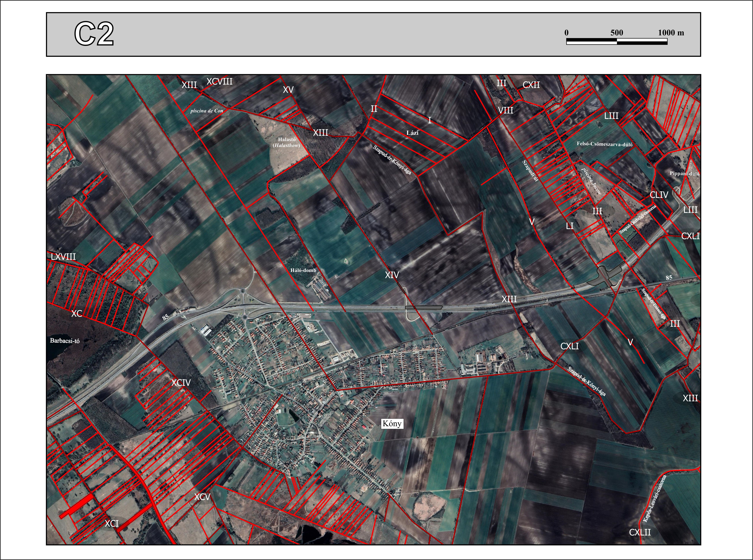Click the XCIV parcel numeral
This screenshot has height=560, width=753.
181,383
